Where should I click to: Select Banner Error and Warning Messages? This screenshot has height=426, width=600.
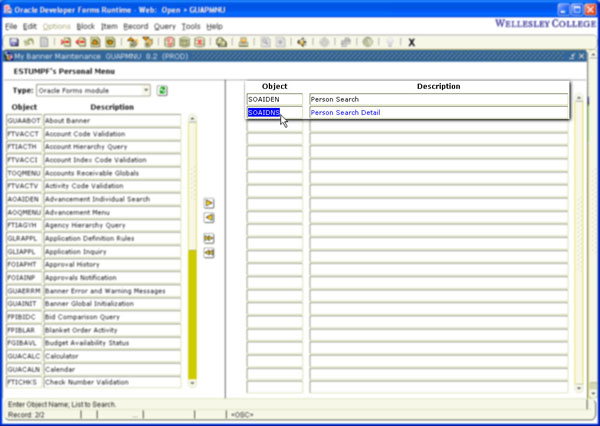point(93,291)
